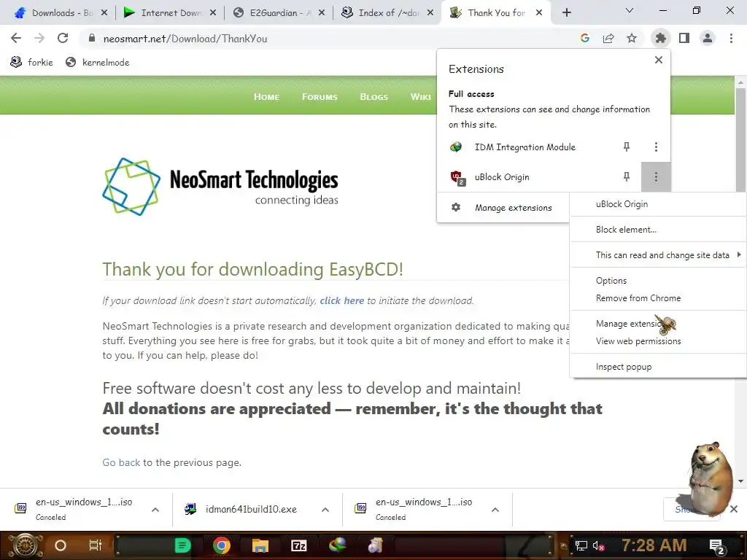Click the Extensions puzzle icon
The height and width of the screenshot is (560, 747).
(x=660, y=38)
